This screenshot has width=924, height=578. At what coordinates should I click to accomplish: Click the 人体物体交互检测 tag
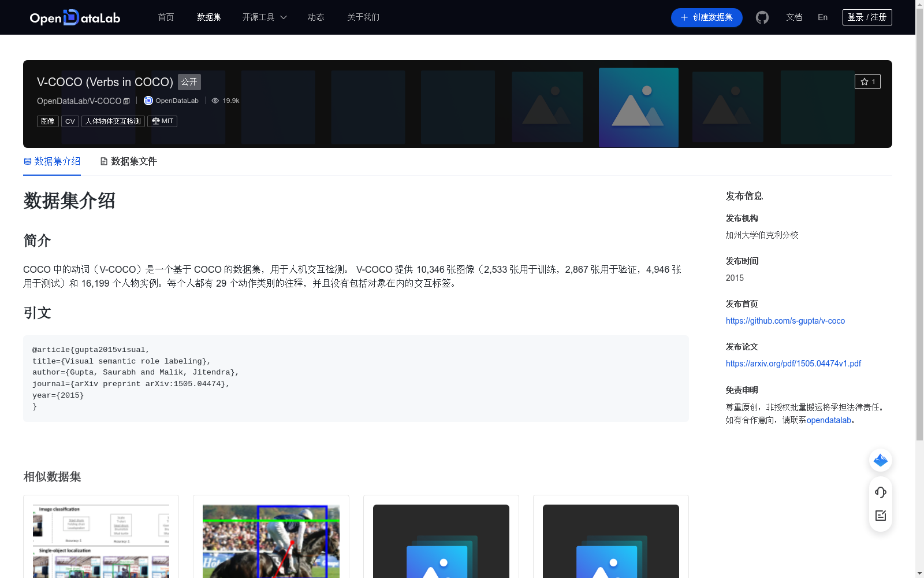113,121
